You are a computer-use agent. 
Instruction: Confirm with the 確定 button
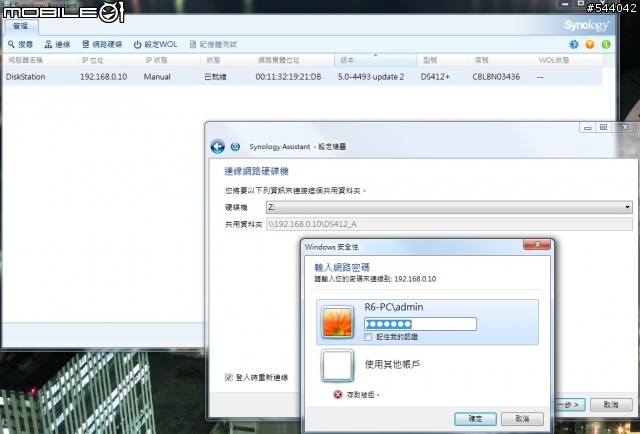pyautogui.click(x=476, y=418)
